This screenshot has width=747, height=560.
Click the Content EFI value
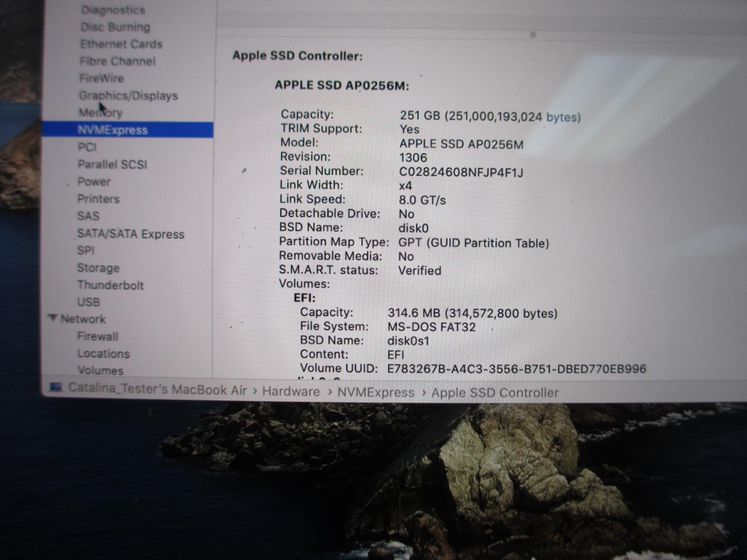[x=395, y=354]
